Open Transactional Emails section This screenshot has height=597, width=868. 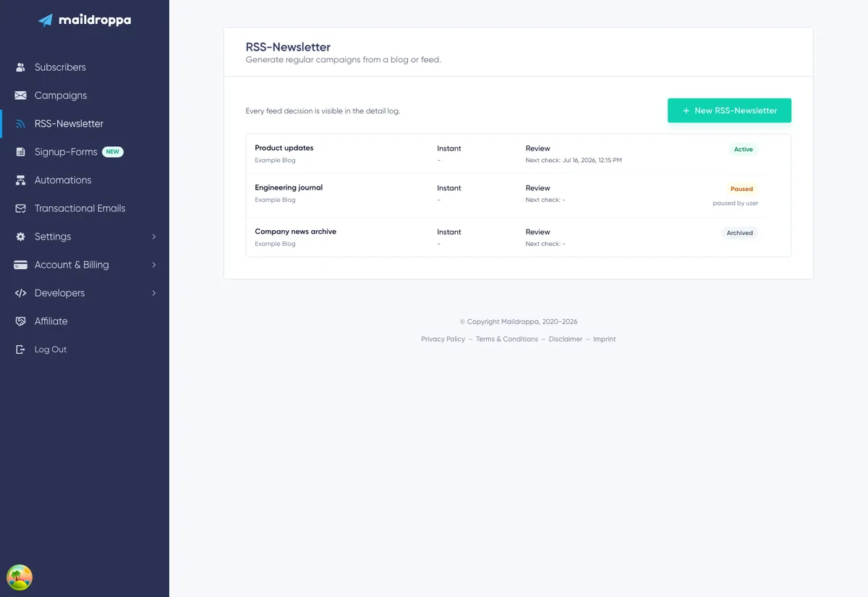tap(80, 208)
